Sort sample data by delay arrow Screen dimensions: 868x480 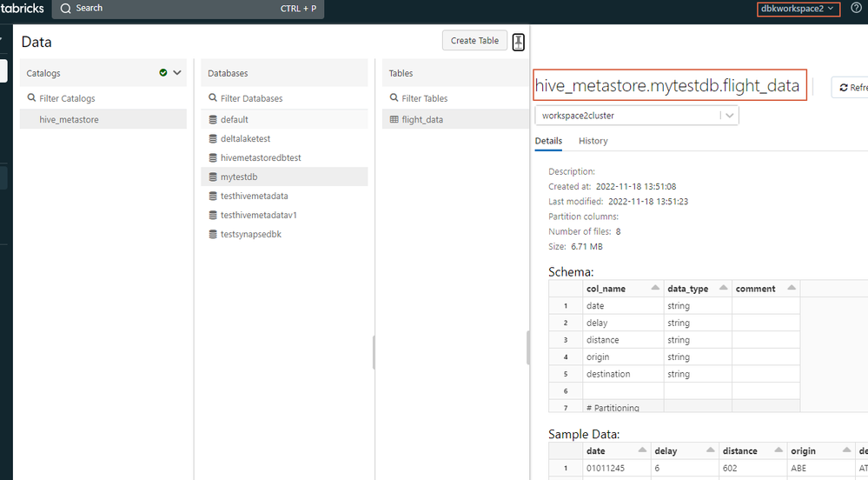tap(710, 450)
